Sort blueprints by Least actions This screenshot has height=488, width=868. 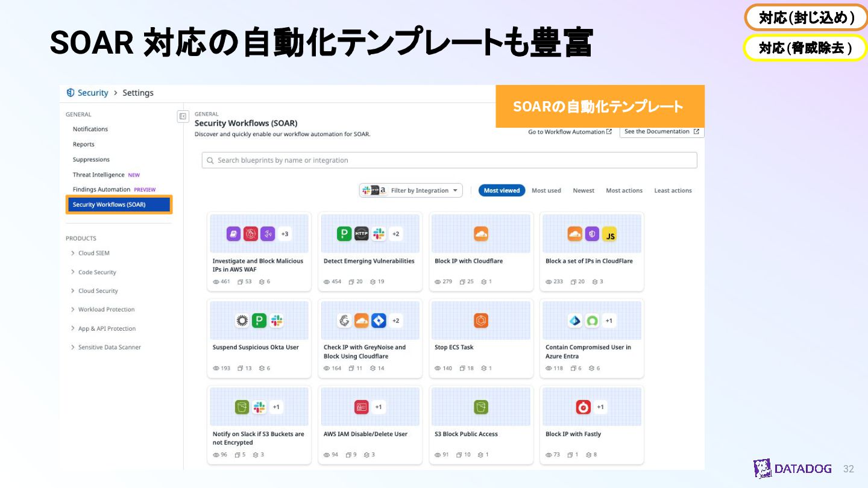[673, 190]
